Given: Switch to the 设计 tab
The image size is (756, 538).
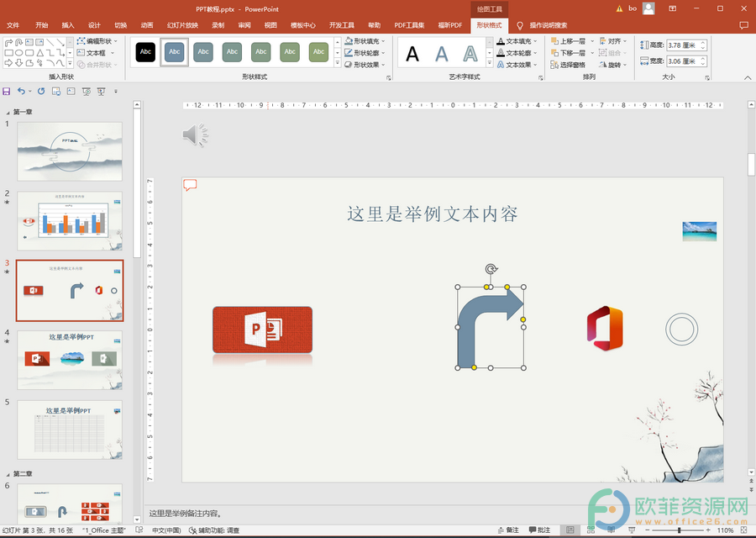Looking at the screenshot, I should (94, 25).
